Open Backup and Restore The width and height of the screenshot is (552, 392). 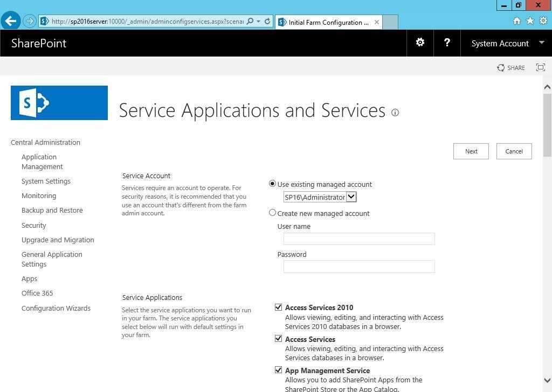click(x=52, y=210)
